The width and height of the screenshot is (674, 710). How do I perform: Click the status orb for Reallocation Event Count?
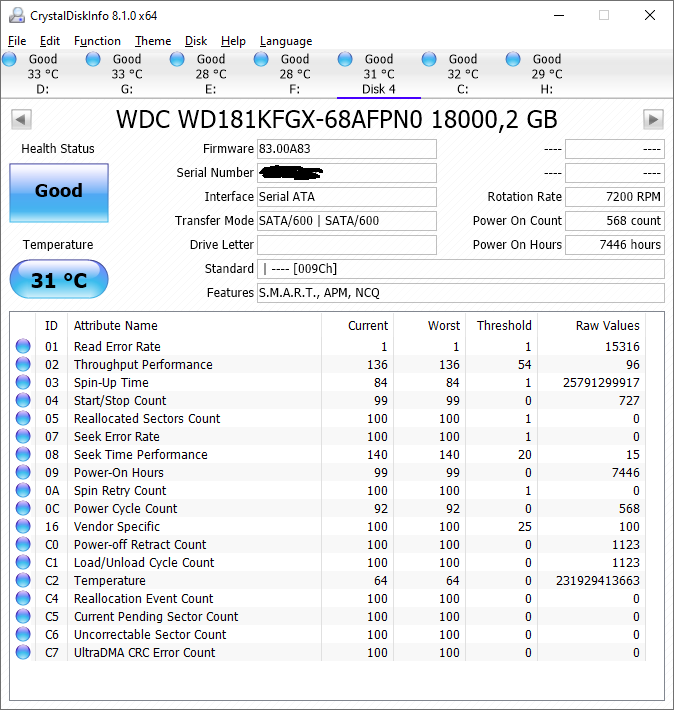[23, 599]
